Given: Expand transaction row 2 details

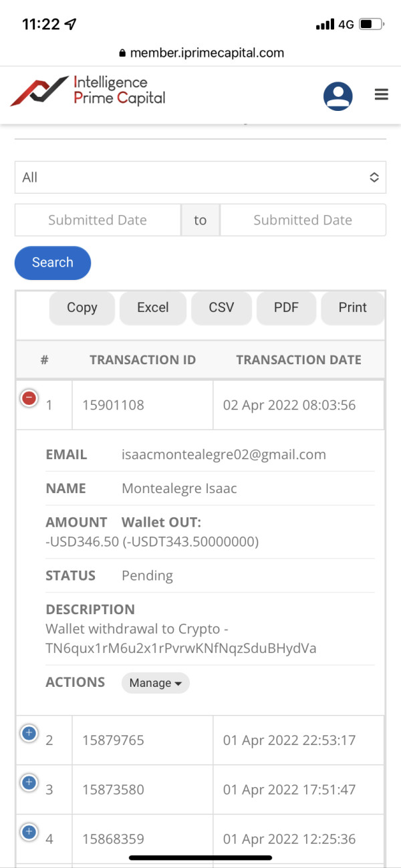Looking at the screenshot, I should coord(29,733).
